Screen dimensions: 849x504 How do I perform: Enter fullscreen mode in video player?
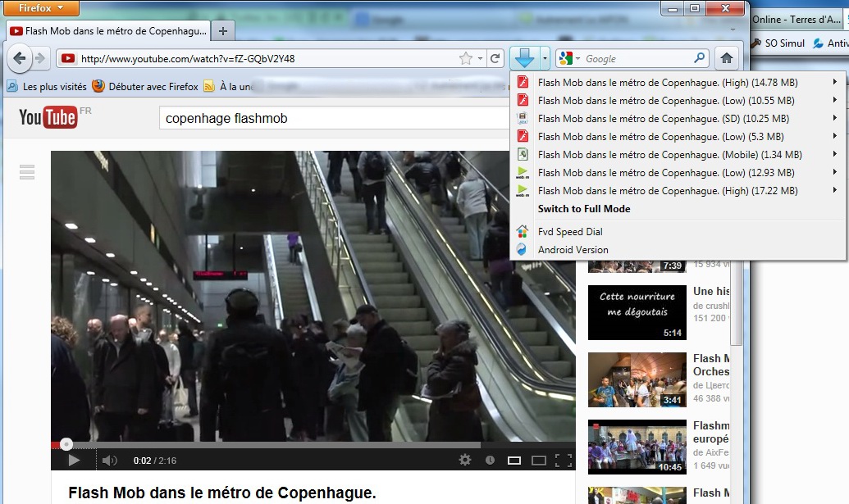pos(563,461)
